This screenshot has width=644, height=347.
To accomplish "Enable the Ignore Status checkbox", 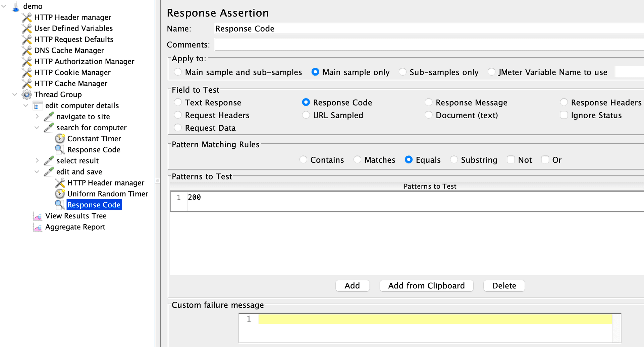I will (x=564, y=115).
